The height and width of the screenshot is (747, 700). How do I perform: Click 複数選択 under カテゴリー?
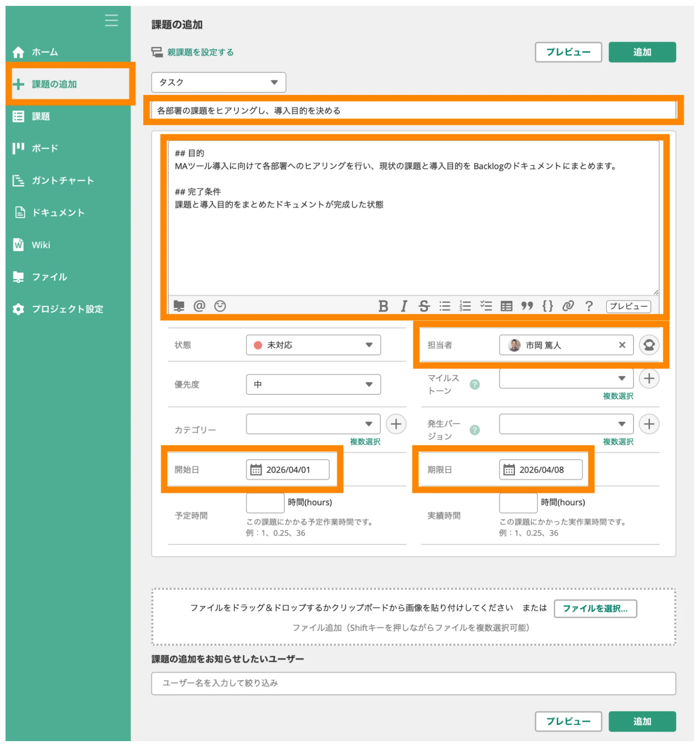365,442
